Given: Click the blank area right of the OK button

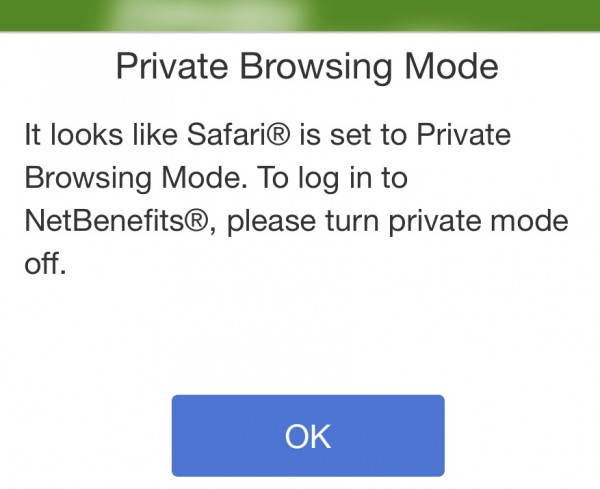Looking at the screenshot, I should click(x=520, y=435).
